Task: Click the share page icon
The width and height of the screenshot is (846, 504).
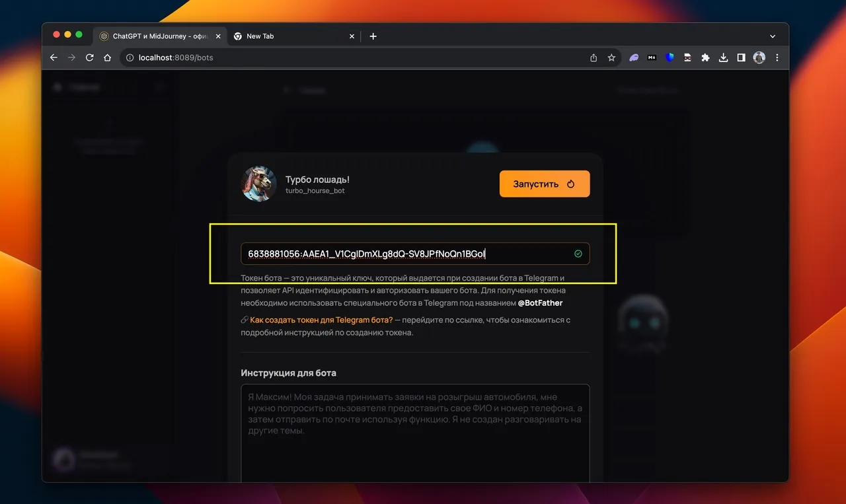Action: click(x=594, y=57)
